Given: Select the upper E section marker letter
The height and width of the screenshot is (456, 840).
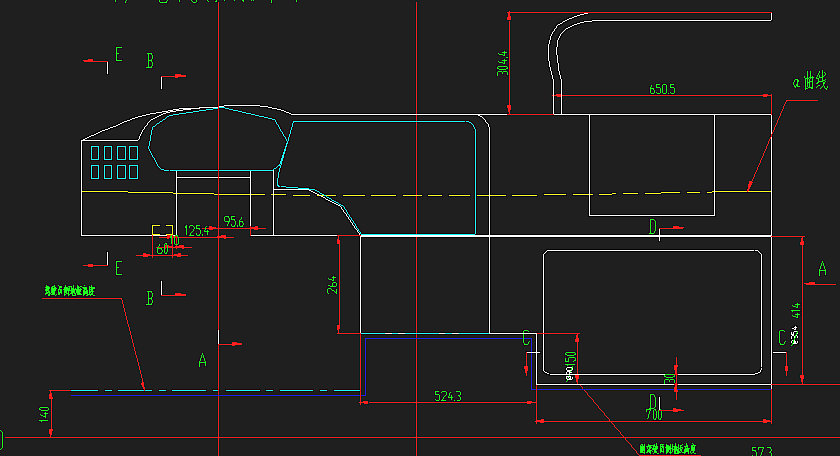Looking at the screenshot, I should click(118, 55).
